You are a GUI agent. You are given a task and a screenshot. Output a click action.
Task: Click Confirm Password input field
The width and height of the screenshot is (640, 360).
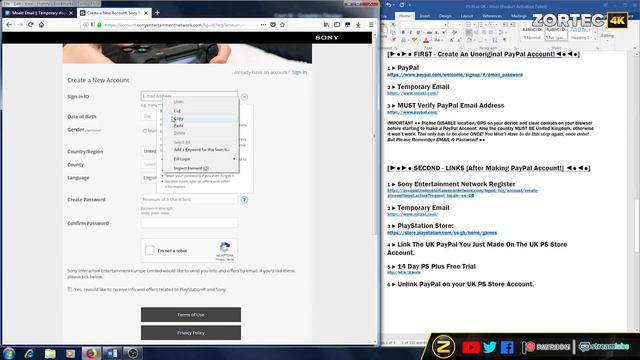(189, 223)
